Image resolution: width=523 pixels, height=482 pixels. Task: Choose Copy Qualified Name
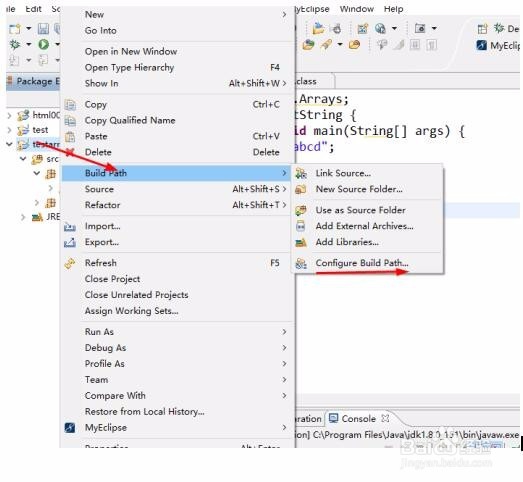coord(176,120)
